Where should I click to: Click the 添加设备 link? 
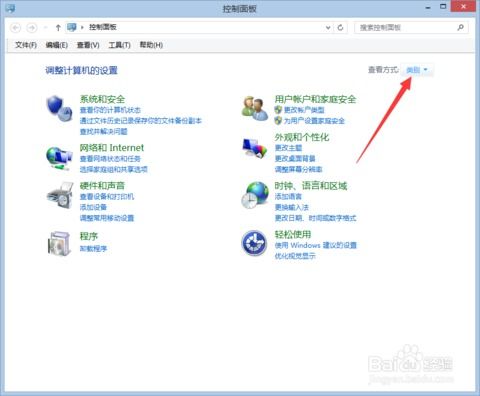click(x=93, y=207)
